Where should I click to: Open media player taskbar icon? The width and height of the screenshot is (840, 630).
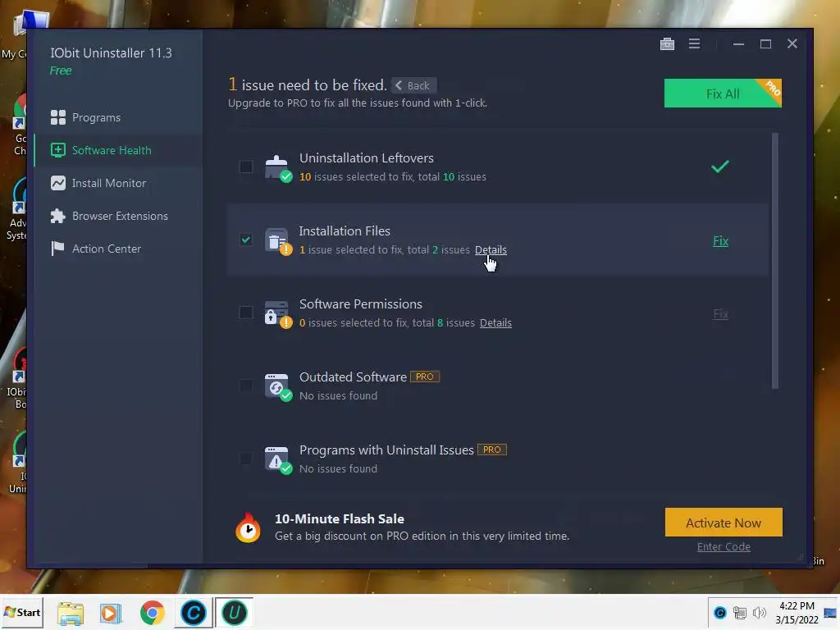tap(111, 613)
